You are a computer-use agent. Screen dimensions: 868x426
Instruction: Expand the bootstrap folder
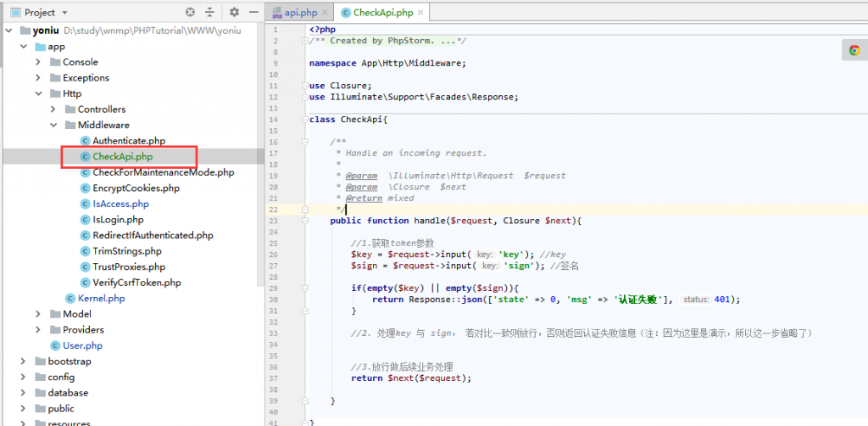(25, 362)
